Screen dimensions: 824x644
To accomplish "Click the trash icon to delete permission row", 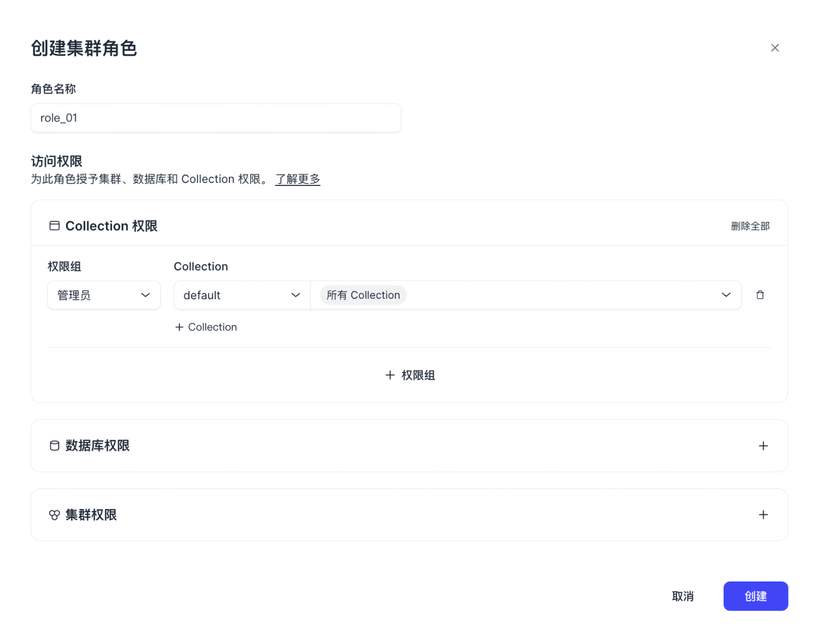I will [760, 295].
